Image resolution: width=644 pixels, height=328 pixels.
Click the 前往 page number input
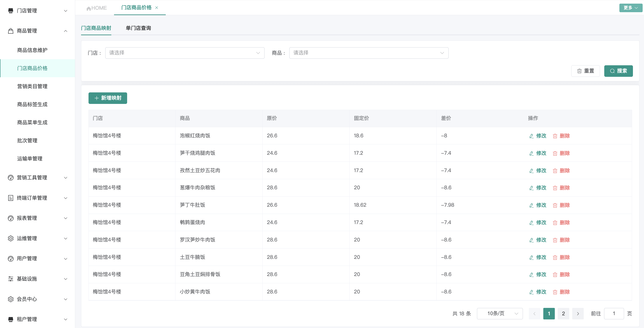click(614, 314)
